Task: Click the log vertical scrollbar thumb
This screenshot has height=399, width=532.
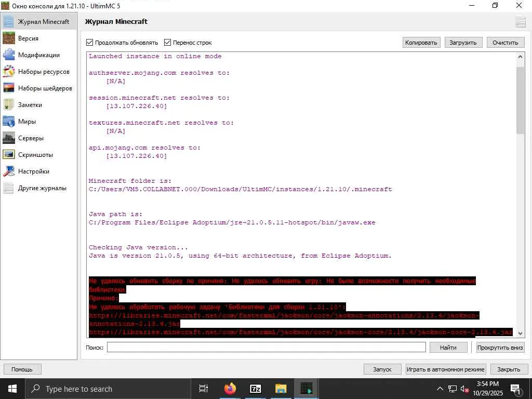Action: pyautogui.click(x=520, y=100)
